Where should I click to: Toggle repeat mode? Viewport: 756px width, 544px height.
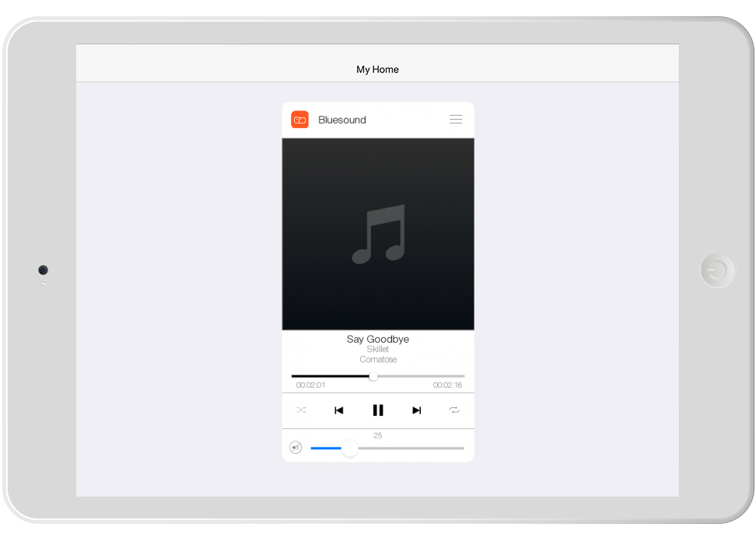[454, 410]
